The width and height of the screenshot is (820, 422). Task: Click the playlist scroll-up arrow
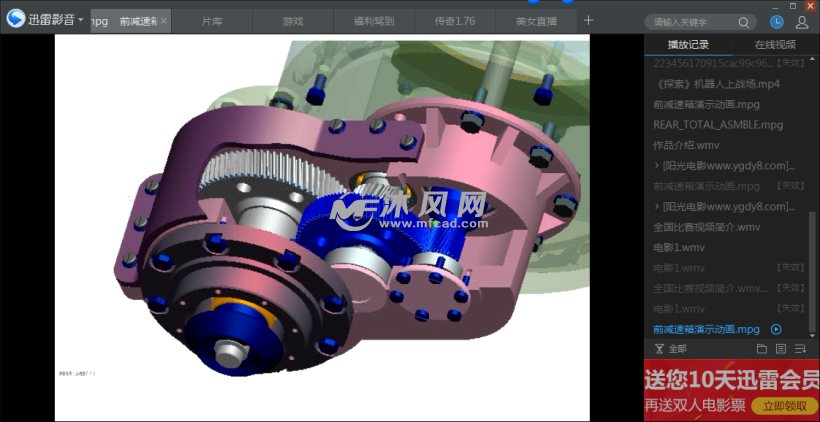812,59
